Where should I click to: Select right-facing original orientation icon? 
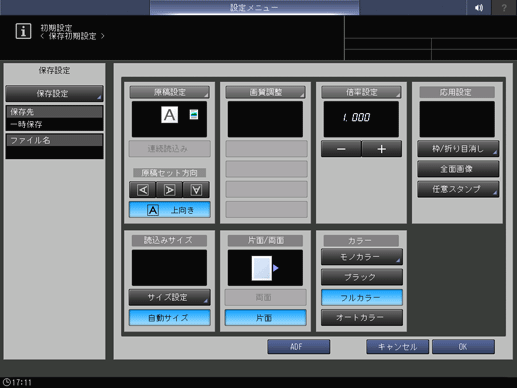point(169,190)
